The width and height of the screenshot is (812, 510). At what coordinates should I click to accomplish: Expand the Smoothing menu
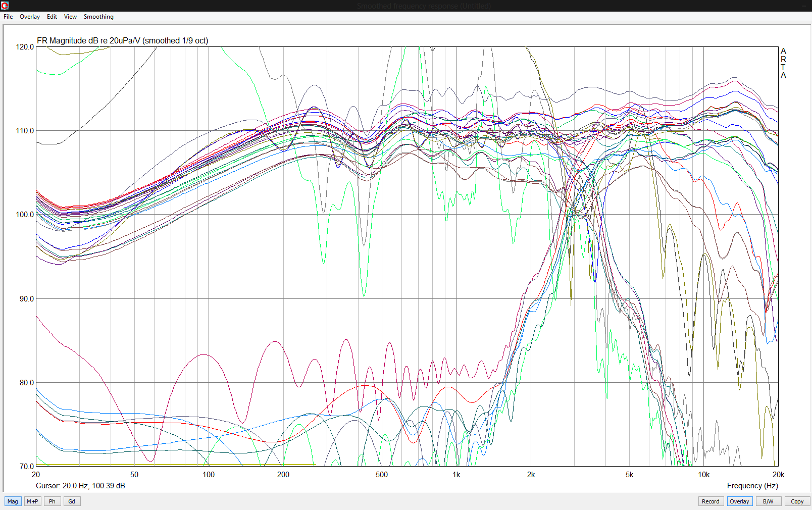click(x=98, y=17)
